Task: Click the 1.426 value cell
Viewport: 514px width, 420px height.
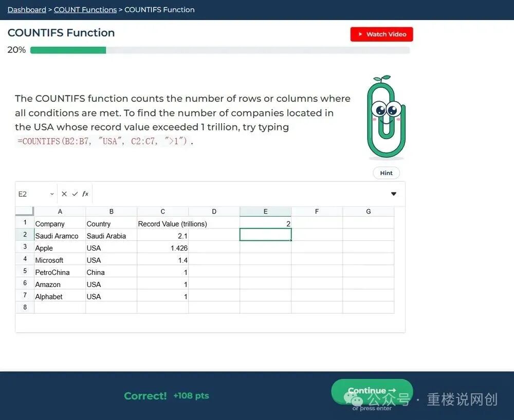Action: click(x=162, y=247)
